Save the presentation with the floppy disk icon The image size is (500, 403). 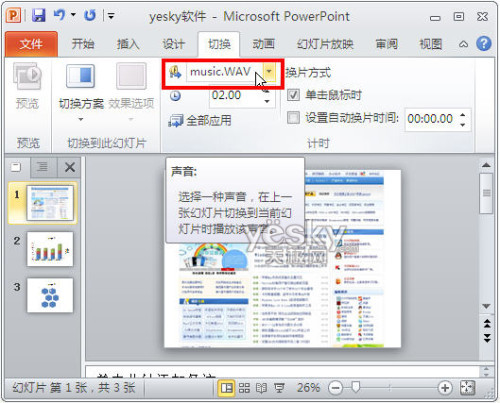pos(39,16)
